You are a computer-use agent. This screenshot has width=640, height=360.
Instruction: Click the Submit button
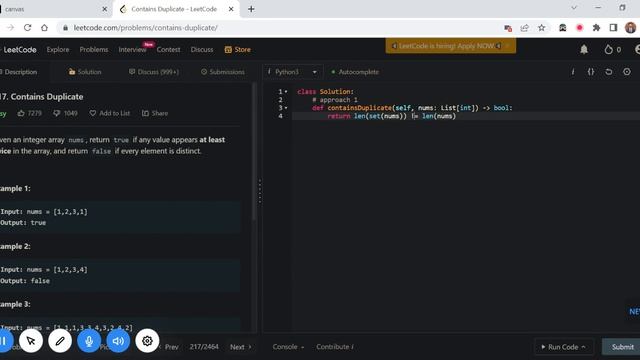click(x=622, y=347)
